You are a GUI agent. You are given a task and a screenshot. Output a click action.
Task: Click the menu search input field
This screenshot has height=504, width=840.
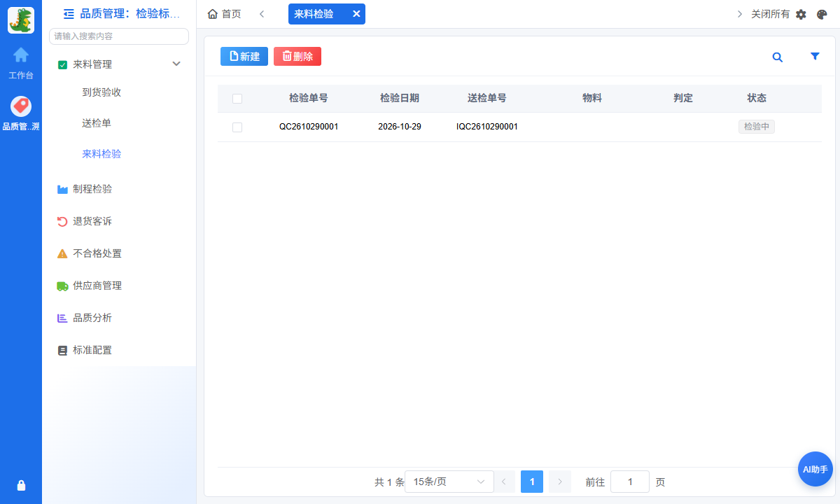click(119, 36)
